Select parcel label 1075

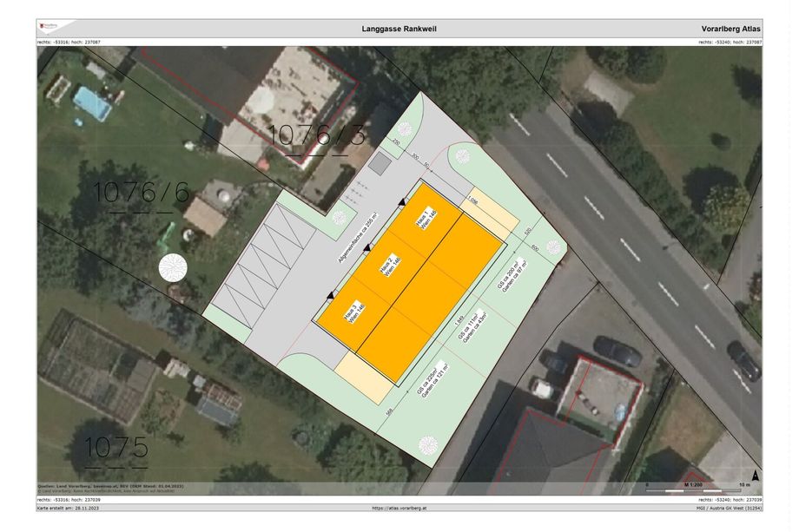(x=117, y=449)
